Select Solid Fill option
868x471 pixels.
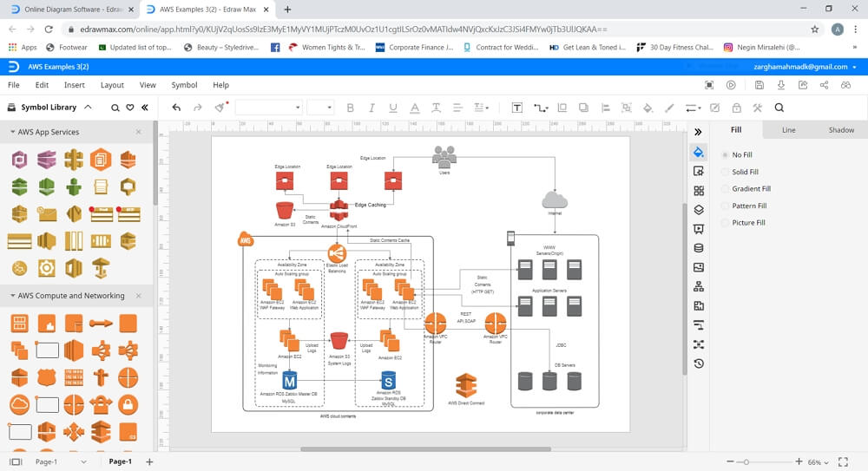pyautogui.click(x=740, y=172)
